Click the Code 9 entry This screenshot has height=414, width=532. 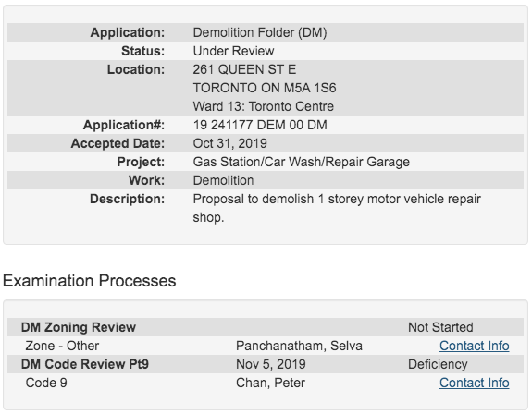(46, 383)
